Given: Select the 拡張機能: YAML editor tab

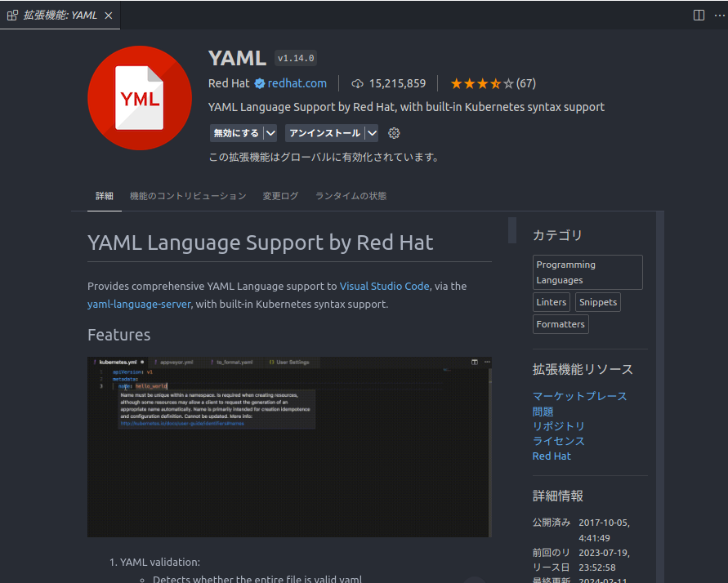Looking at the screenshot, I should pyautogui.click(x=60, y=16).
